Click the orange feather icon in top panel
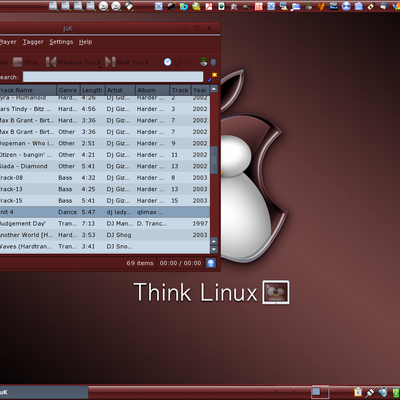The width and height of the screenshot is (400, 400). [x=321, y=6]
